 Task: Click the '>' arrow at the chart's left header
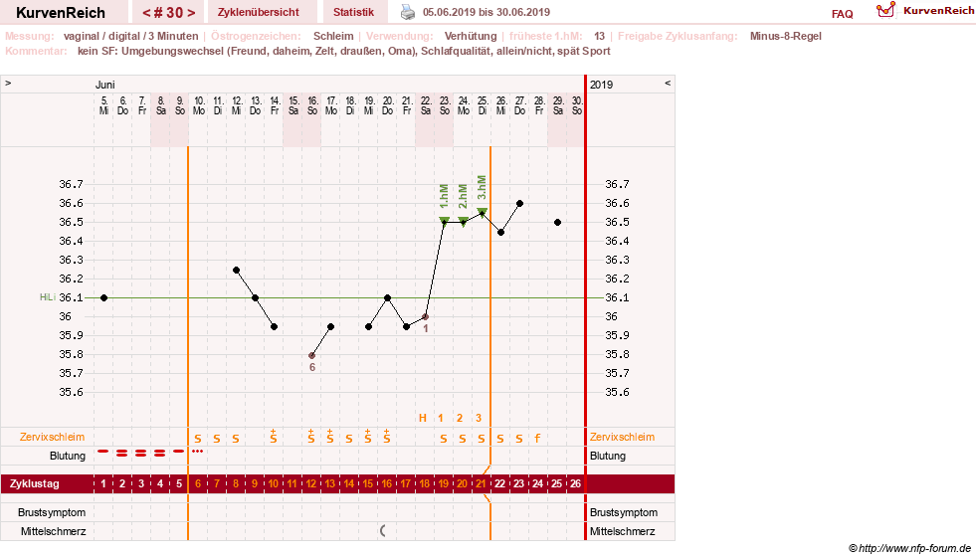[8, 83]
